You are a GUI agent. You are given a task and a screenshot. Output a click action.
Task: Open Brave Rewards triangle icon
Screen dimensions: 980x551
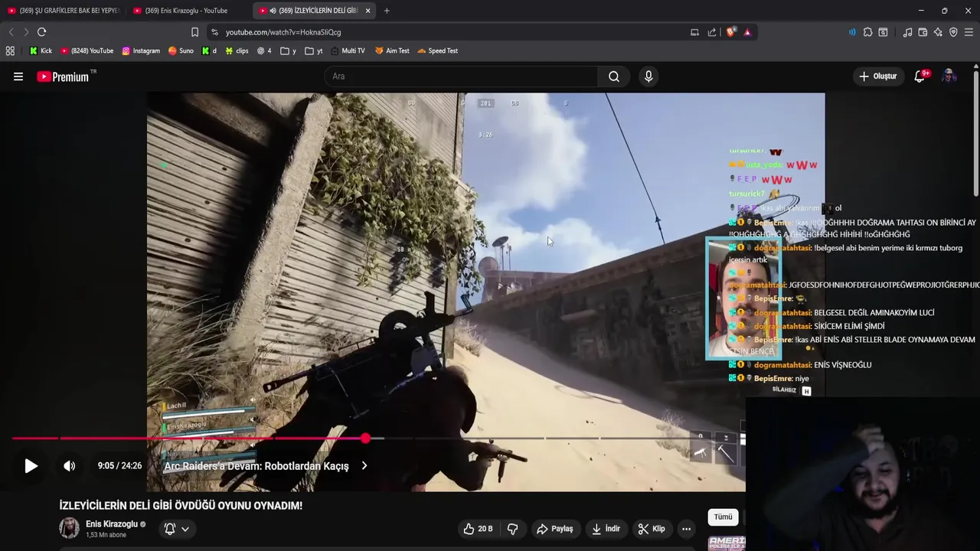[747, 32]
